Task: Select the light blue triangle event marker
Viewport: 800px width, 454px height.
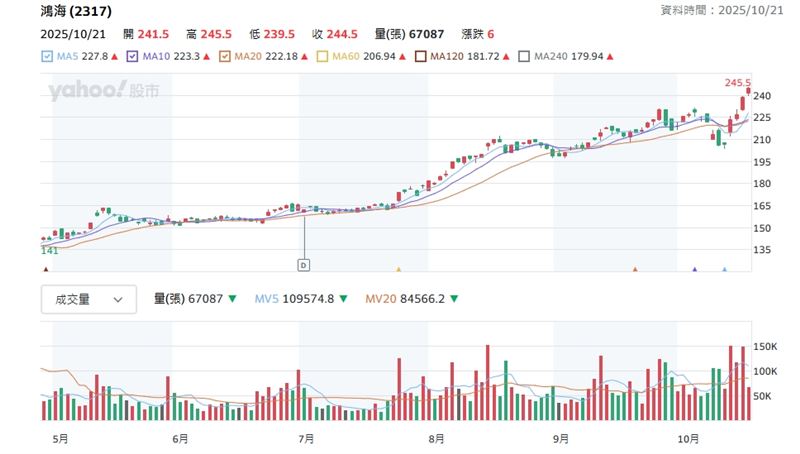Action: point(725,268)
